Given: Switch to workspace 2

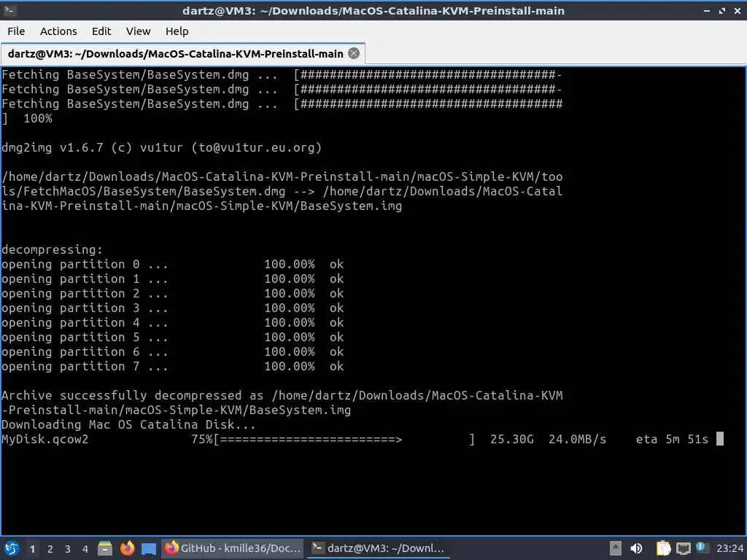Looking at the screenshot, I should tap(50, 549).
